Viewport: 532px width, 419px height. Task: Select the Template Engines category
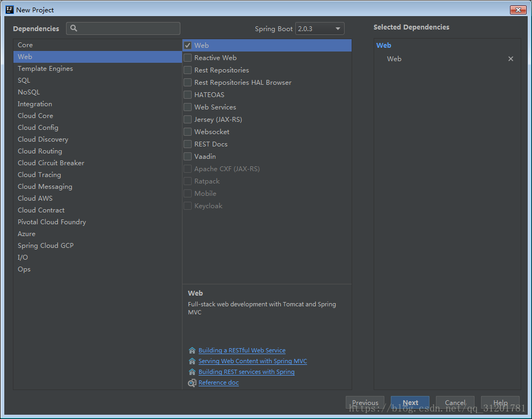(x=97, y=69)
